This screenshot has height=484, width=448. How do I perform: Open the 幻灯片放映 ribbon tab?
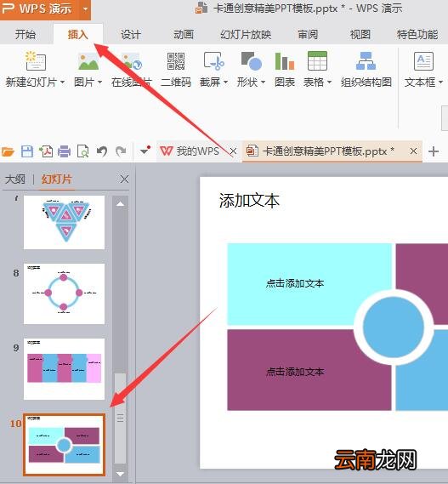tap(246, 34)
